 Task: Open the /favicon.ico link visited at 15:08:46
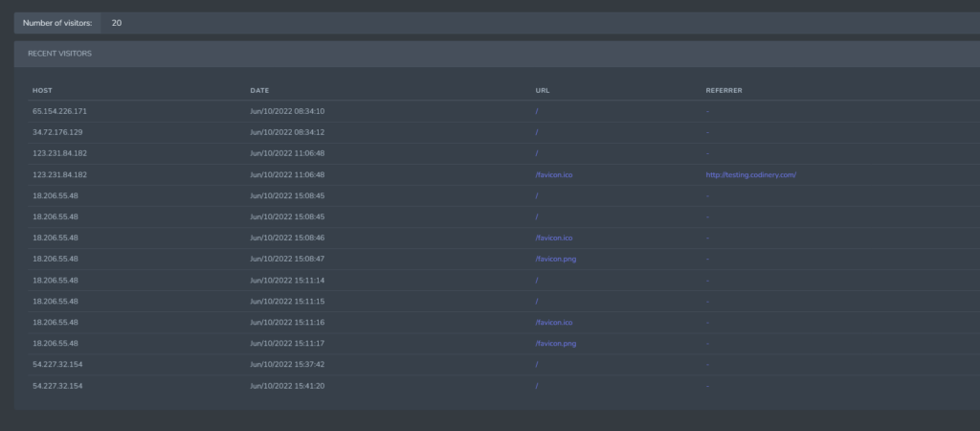[x=554, y=238]
